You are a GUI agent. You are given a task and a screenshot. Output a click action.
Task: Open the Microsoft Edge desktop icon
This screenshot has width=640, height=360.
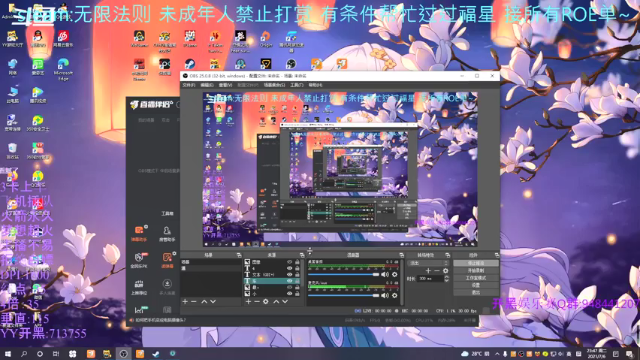(x=63, y=68)
